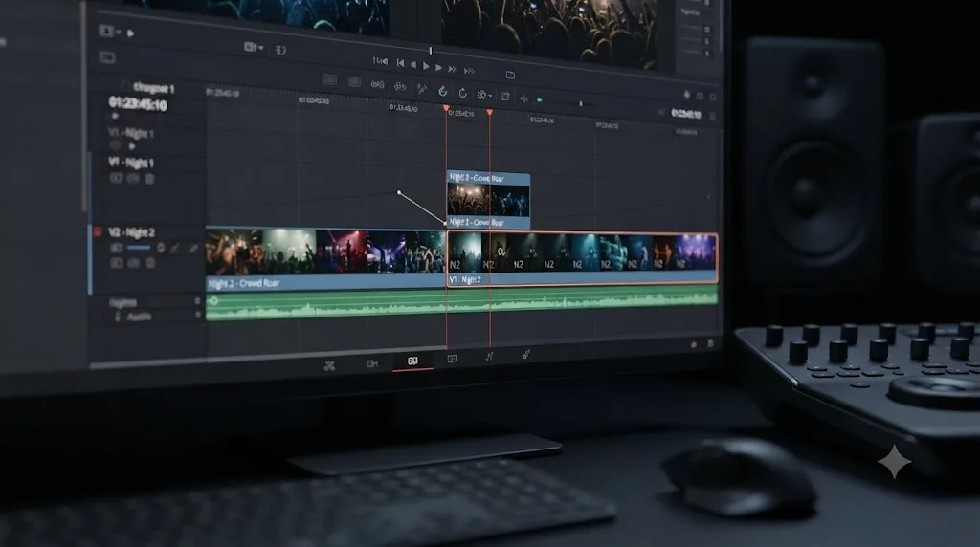The image size is (980, 547).
Task: Click the trash icon on V1 - Night 1 track
Action: [x=149, y=179]
